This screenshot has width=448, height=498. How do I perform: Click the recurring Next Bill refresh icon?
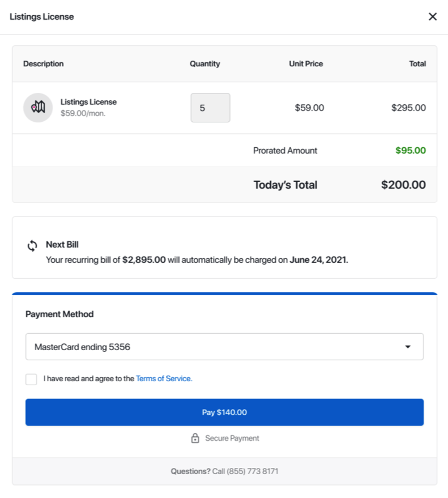pos(32,245)
